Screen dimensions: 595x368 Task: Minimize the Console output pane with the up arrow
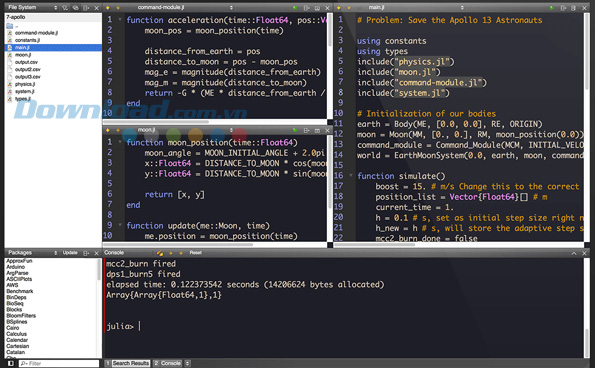(x=574, y=253)
